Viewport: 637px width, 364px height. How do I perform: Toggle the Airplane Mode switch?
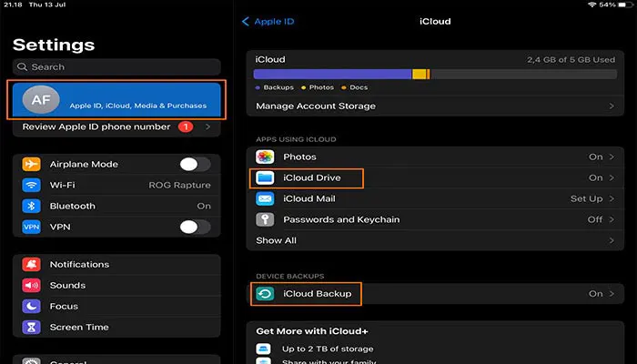pyautogui.click(x=195, y=164)
